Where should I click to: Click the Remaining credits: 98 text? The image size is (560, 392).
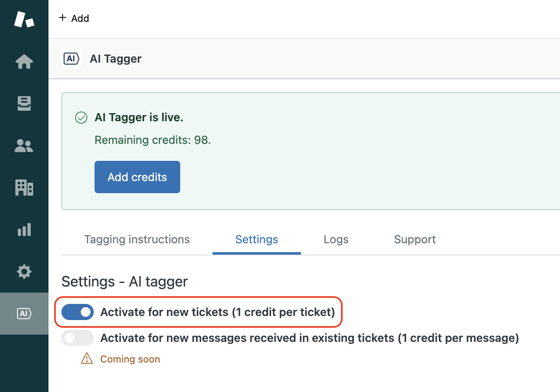point(153,140)
